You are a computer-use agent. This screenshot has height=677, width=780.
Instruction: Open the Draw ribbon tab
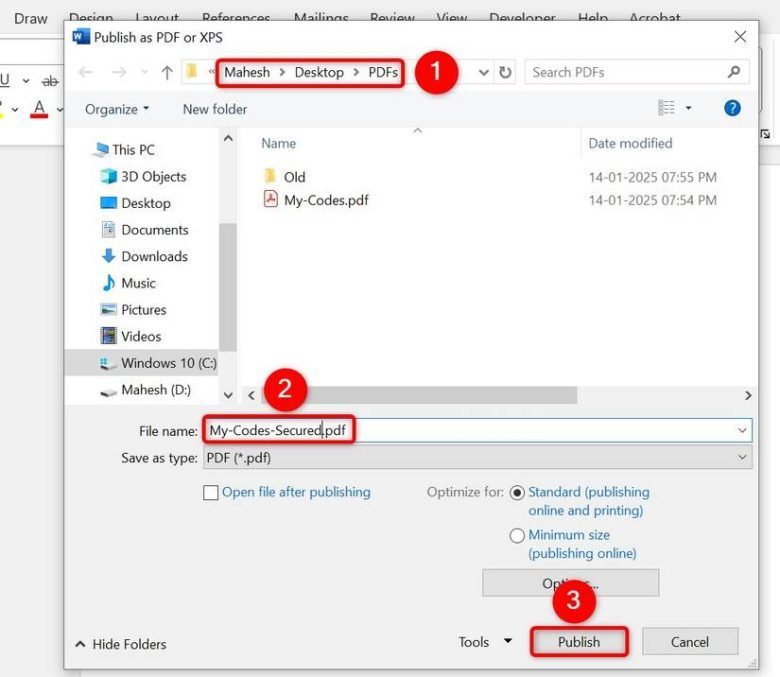[x=31, y=18]
